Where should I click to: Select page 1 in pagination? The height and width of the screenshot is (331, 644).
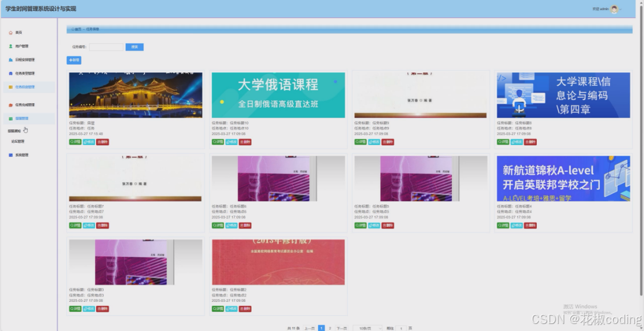click(x=321, y=328)
